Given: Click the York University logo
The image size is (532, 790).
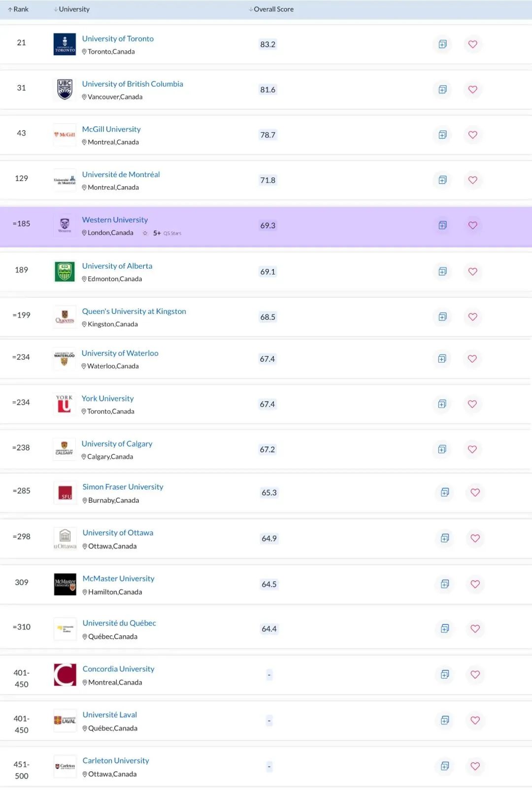Looking at the screenshot, I should click(x=64, y=404).
